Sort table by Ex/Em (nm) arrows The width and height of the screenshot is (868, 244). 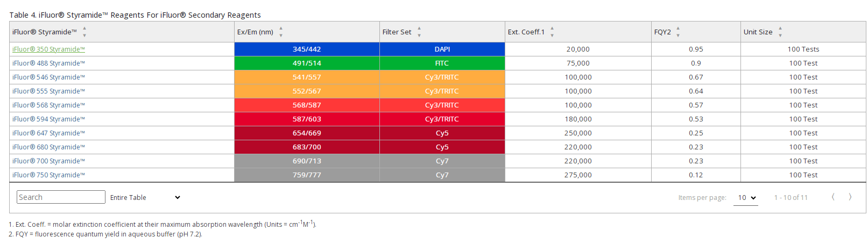coord(281,32)
